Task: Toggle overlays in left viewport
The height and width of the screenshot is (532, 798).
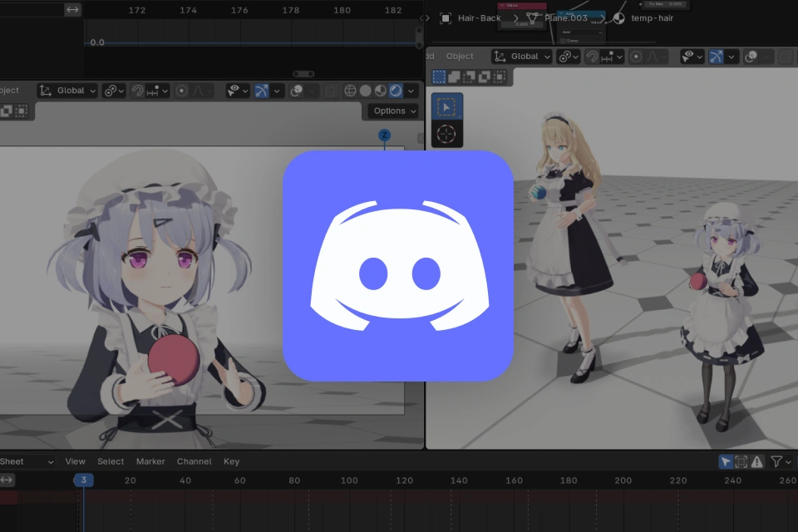Action: (x=297, y=91)
